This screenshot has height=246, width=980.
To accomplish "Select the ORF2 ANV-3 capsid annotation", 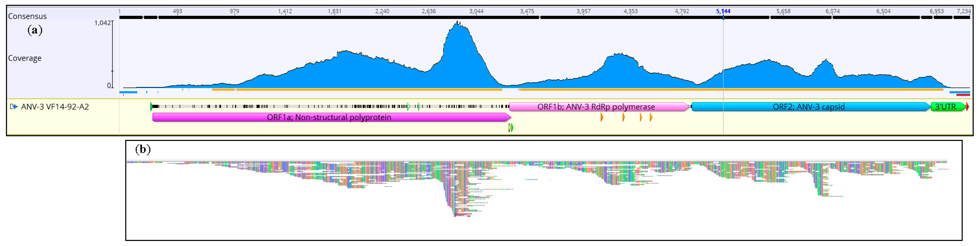I will (808, 107).
